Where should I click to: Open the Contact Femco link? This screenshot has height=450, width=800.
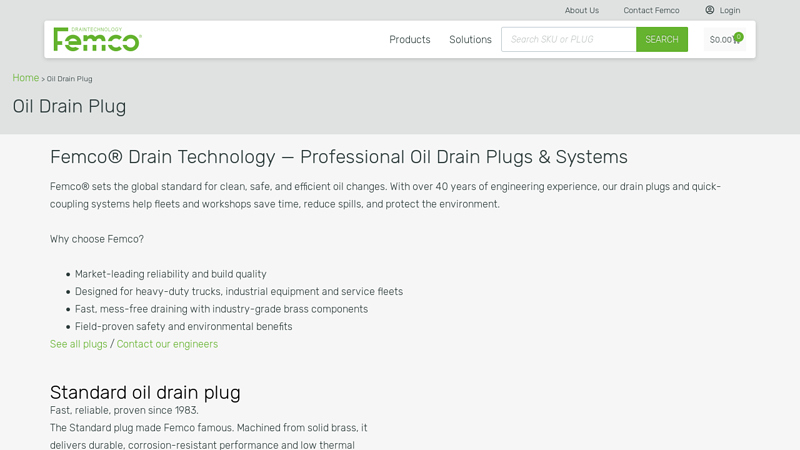tap(651, 10)
